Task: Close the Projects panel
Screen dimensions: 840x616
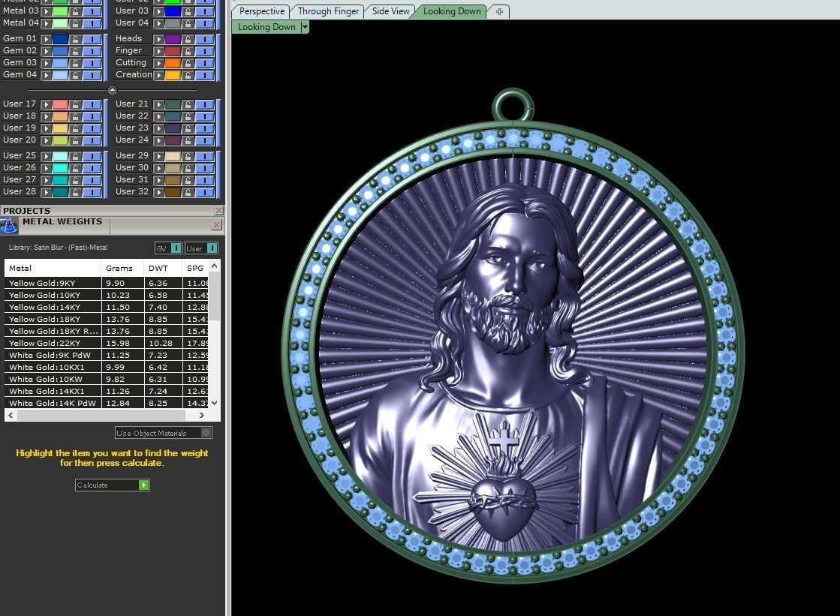Action: [x=218, y=211]
